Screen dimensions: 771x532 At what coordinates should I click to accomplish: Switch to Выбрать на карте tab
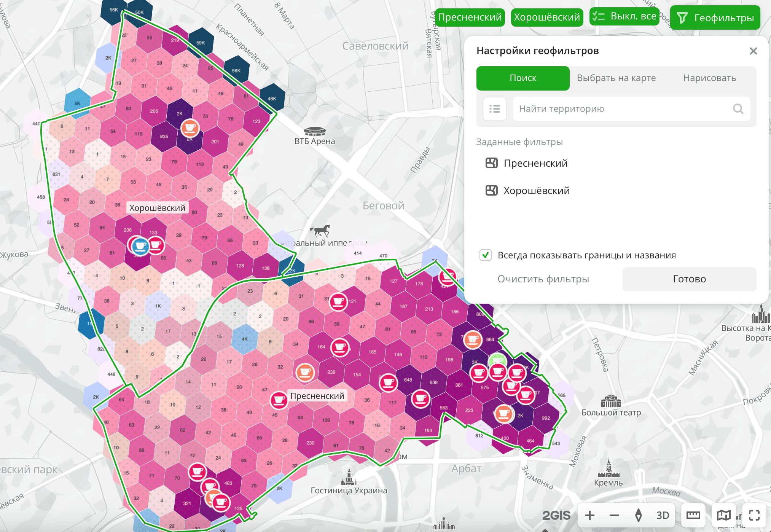tap(616, 78)
